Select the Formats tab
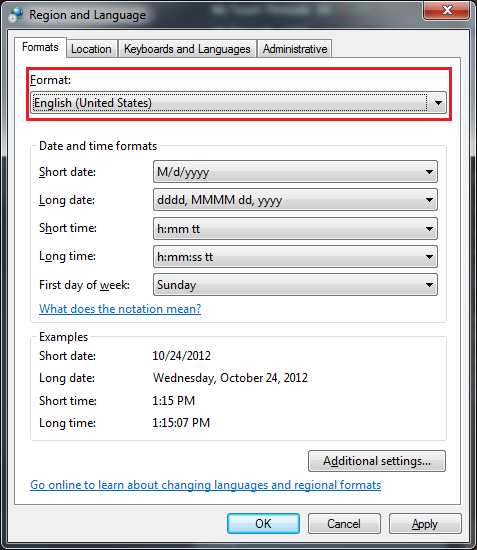The height and width of the screenshot is (550, 477). (x=40, y=47)
